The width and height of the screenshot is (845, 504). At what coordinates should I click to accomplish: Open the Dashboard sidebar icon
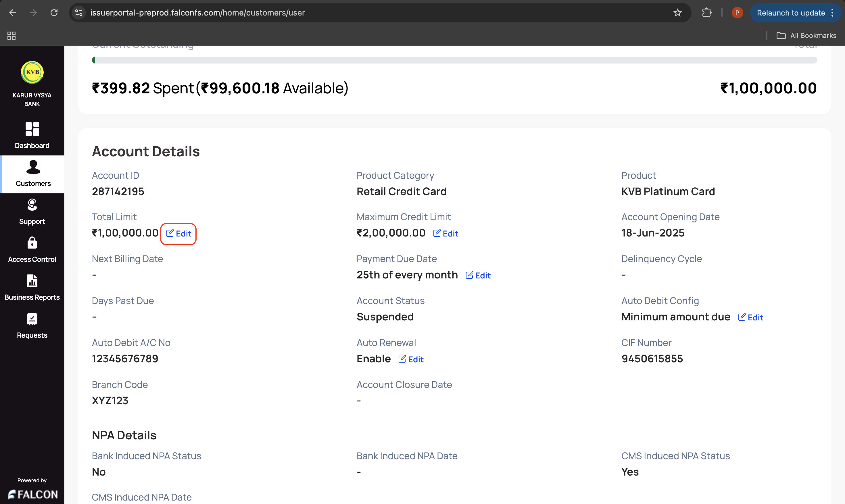32,129
